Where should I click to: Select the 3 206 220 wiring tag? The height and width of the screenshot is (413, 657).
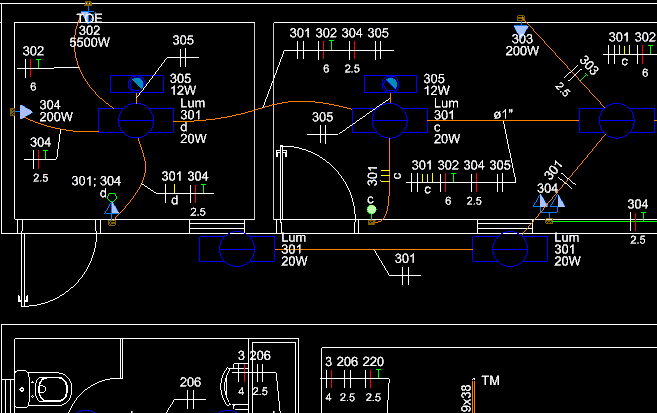pos(353,361)
